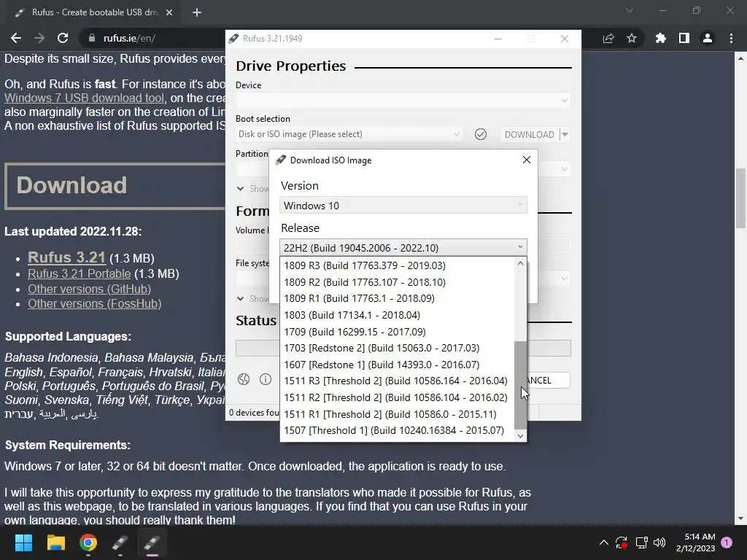Click the share page icon in Chrome
This screenshot has width=747, height=560.
click(608, 38)
